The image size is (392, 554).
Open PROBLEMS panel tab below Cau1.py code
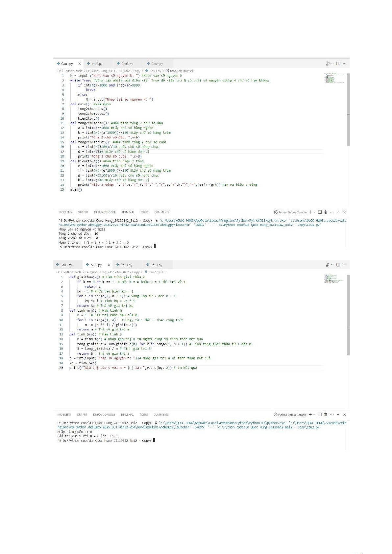point(65,212)
